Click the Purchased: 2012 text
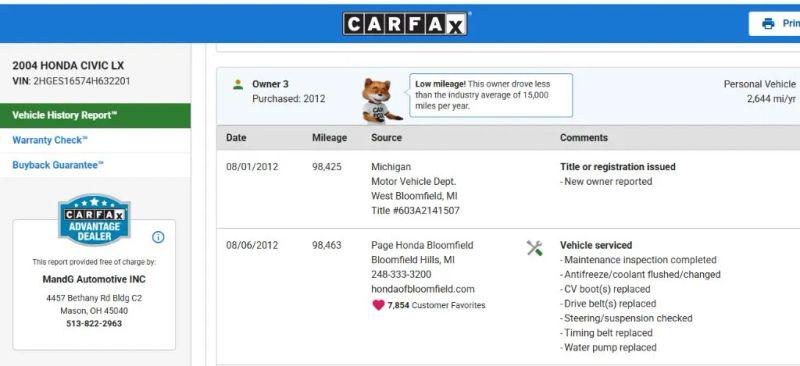The height and width of the screenshot is (366, 800). [288, 99]
